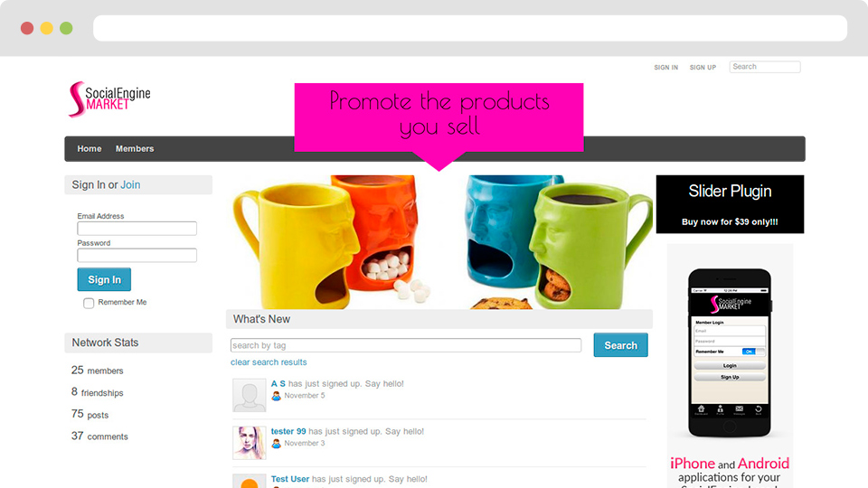Image resolution: width=868 pixels, height=488 pixels.
Task: Click A S default avatar thumbnail
Action: pyautogui.click(x=250, y=395)
